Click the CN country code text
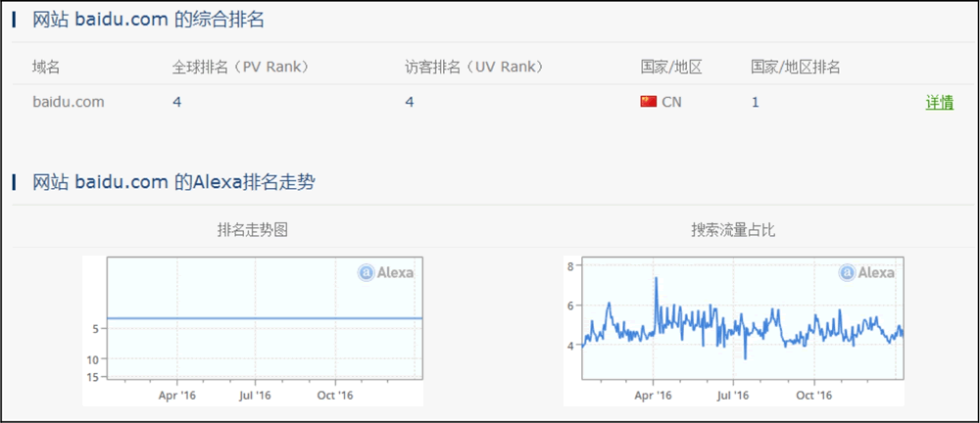 coord(672,102)
